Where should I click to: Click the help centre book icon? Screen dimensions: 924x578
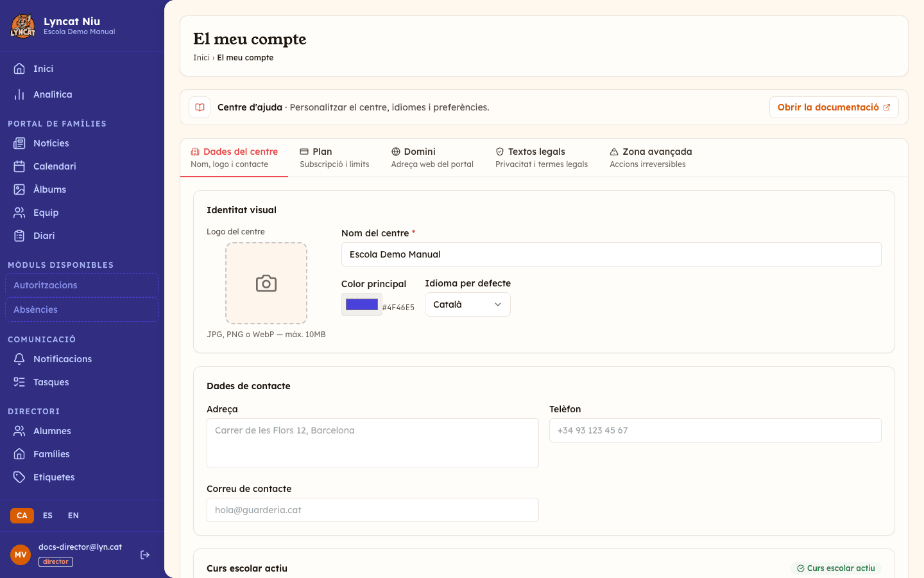(200, 107)
